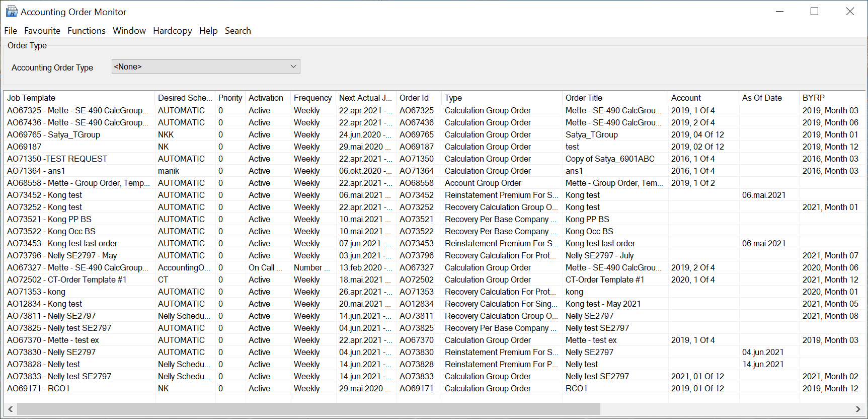Viewport: 868px width, 419px height.
Task: Open the Search menu
Action: pyautogui.click(x=238, y=31)
